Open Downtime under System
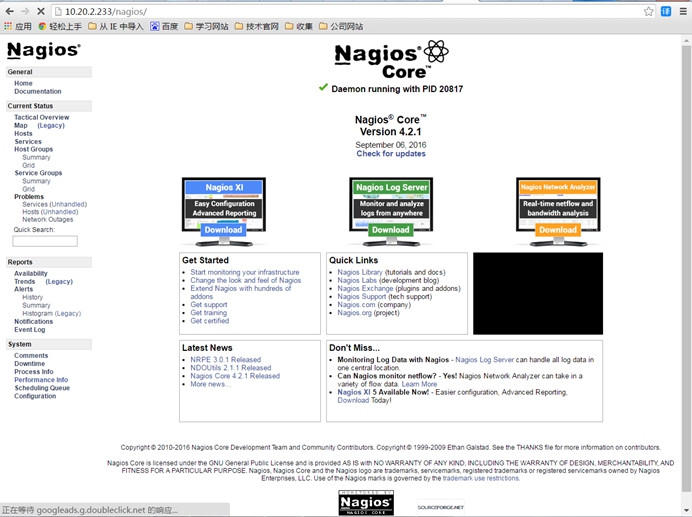This screenshot has height=517, width=692. coord(30,363)
